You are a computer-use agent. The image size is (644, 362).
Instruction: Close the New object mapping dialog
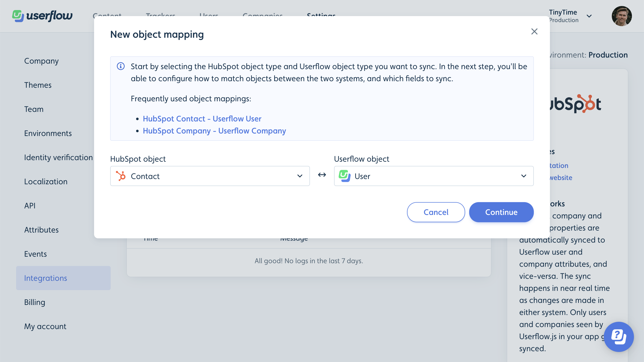(x=534, y=31)
